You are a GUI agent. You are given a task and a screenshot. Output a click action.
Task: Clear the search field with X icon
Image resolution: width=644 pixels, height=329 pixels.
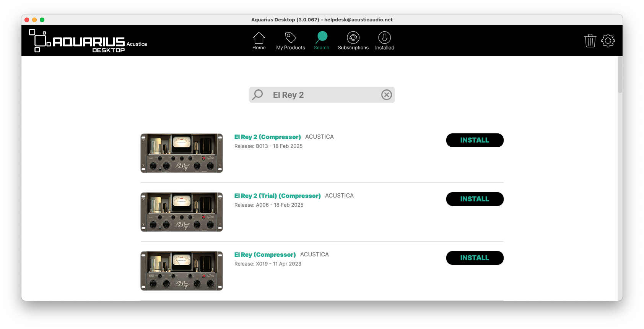[x=387, y=95]
